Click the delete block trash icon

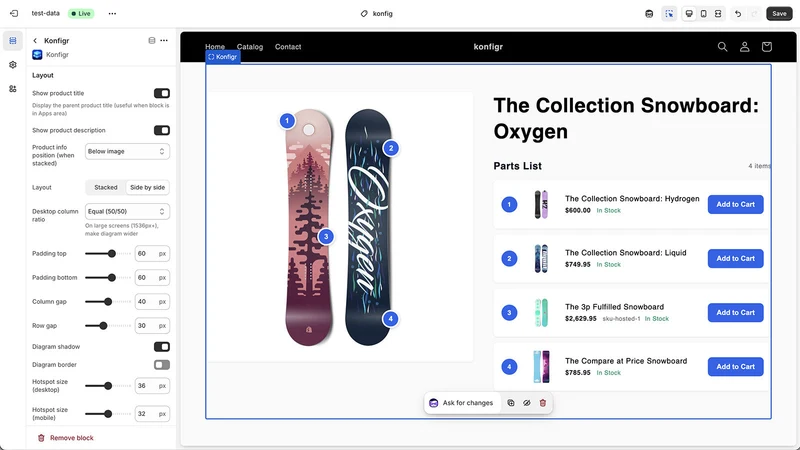pos(543,403)
